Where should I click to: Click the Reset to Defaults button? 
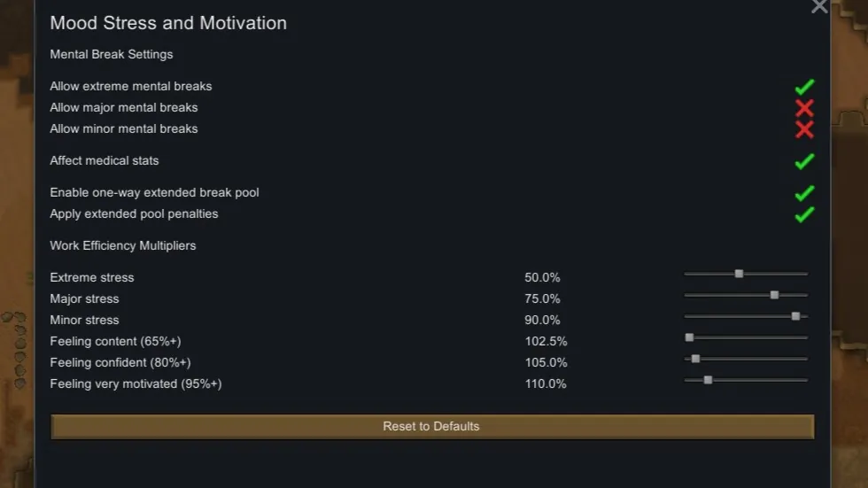pyautogui.click(x=431, y=427)
